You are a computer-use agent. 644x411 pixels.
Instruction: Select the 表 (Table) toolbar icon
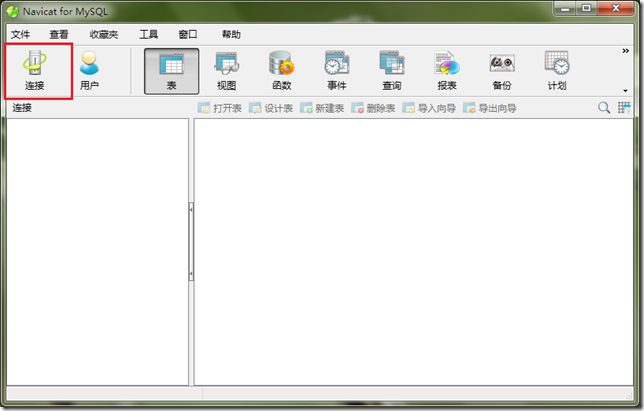171,70
